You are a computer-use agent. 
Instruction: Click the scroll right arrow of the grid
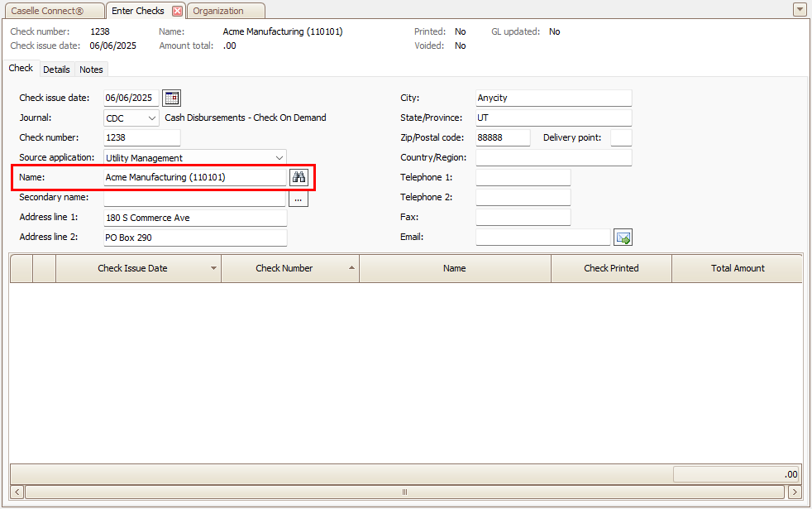click(x=795, y=492)
